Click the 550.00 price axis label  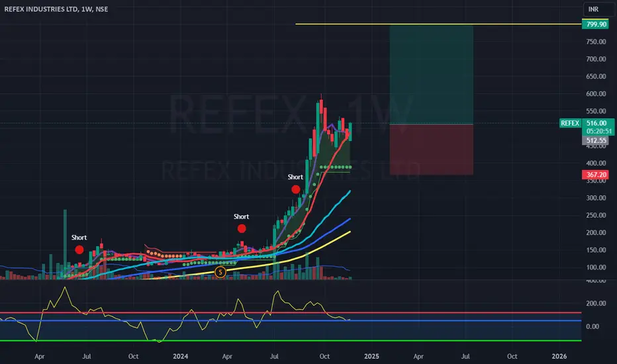click(x=596, y=111)
